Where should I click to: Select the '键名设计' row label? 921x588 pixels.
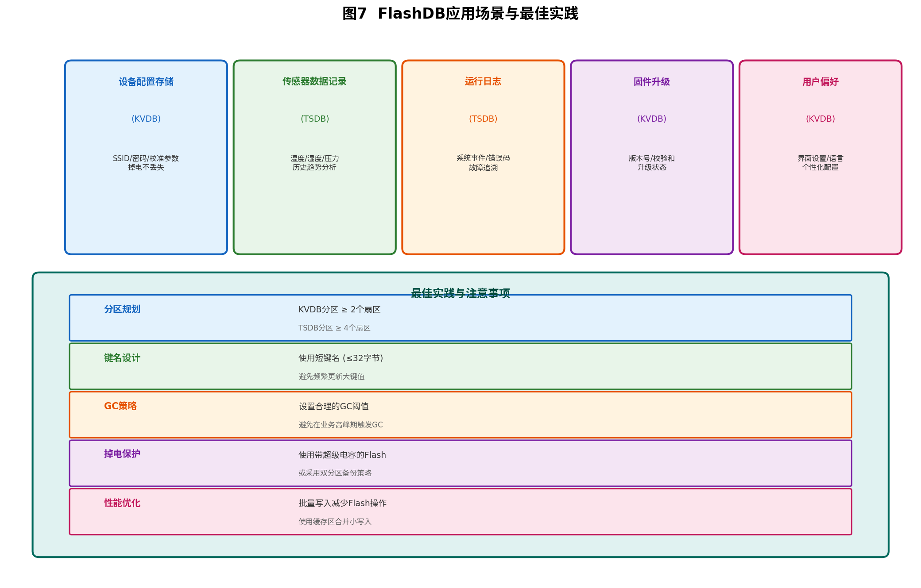pyautogui.click(x=122, y=358)
